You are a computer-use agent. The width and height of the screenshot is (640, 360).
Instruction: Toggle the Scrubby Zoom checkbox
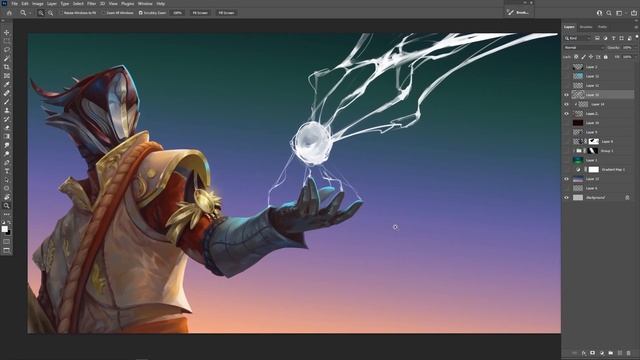140,13
